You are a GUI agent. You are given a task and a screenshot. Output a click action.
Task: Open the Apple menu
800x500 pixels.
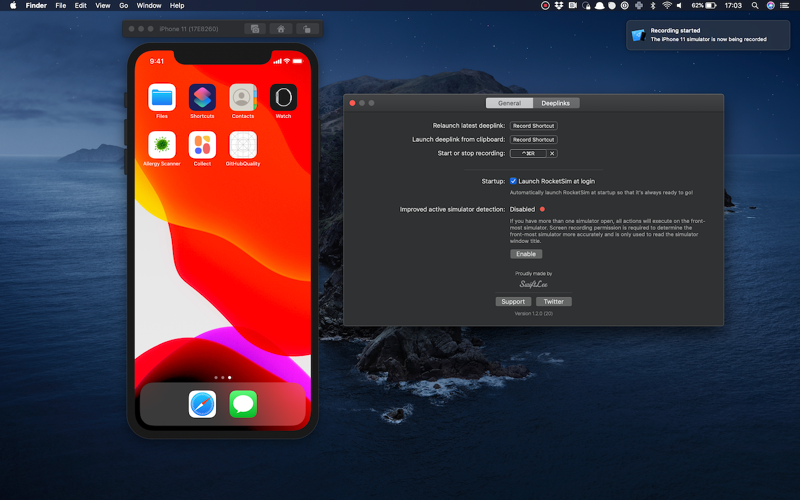coord(13,6)
